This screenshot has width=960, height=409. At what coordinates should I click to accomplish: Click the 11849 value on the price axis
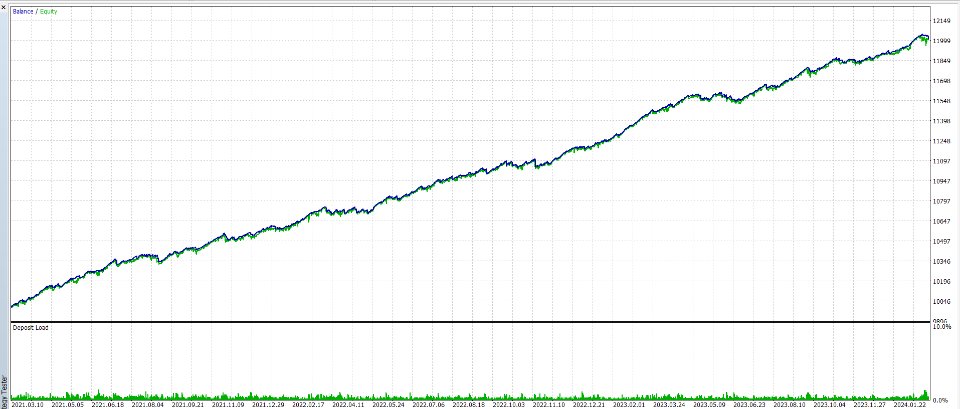point(942,62)
